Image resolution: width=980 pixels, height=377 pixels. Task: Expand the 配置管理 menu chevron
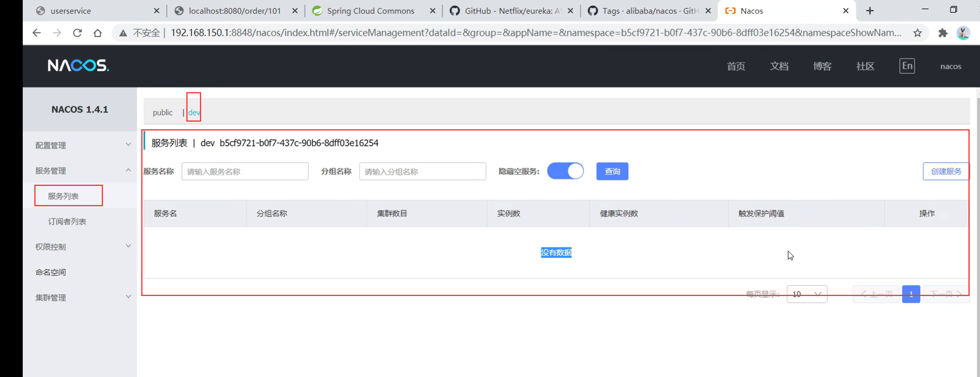(128, 144)
